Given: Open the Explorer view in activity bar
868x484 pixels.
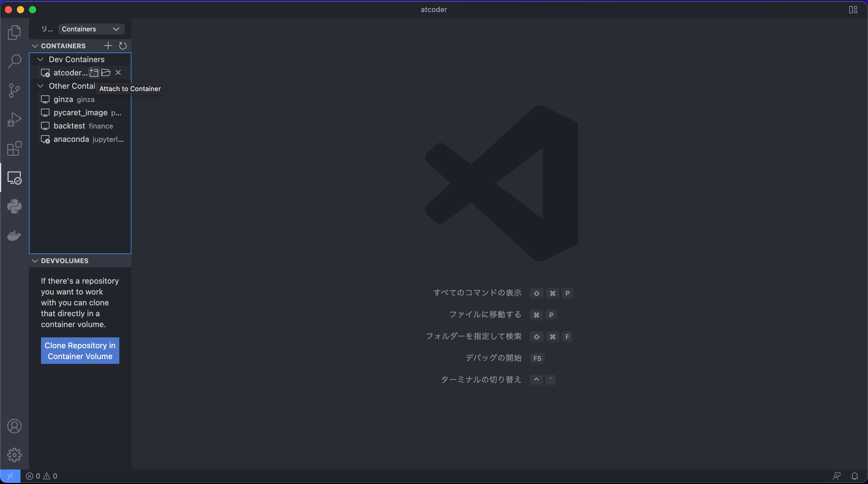Looking at the screenshot, I should click(14, 32).
